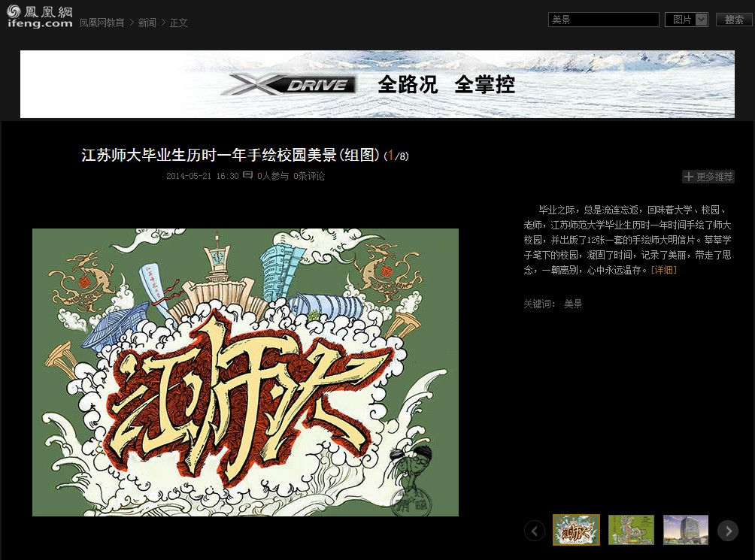Select the 正文 breadcrumb item

(x=179, y=23)
